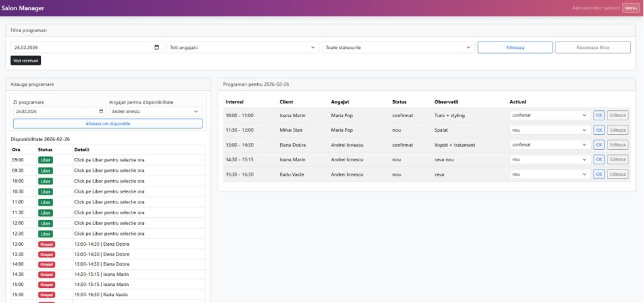This screenshot has height=303, width=644.
Task: Click the Ocupat badge at 13:00
Action: tap(47, 244)
